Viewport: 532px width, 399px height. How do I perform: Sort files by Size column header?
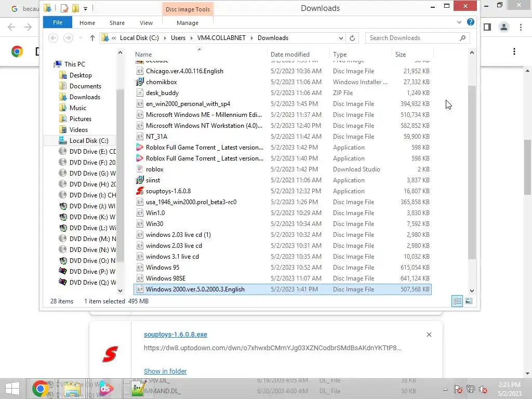401,54
